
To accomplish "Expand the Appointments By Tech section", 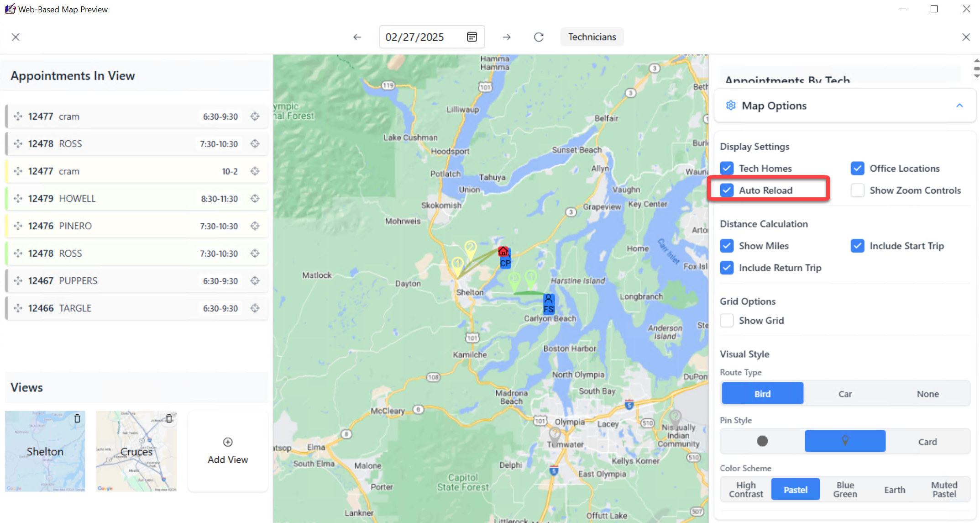I will coord(787,79).
